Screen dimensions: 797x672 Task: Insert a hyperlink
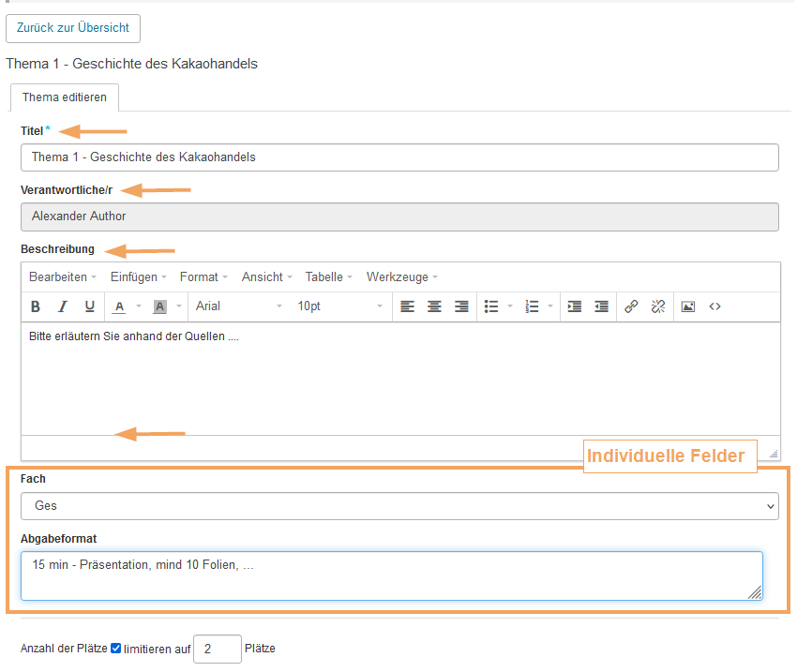point(631,306)
